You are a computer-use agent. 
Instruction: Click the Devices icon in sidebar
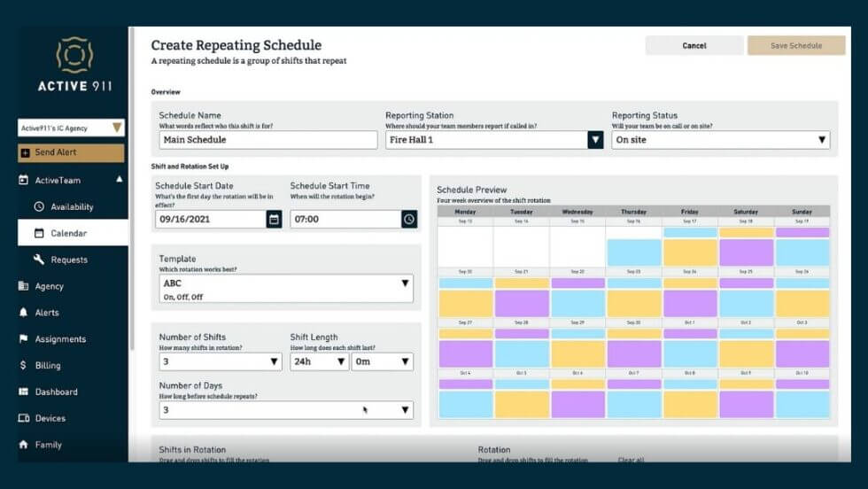pyautogui.click(x=24, y=418)
